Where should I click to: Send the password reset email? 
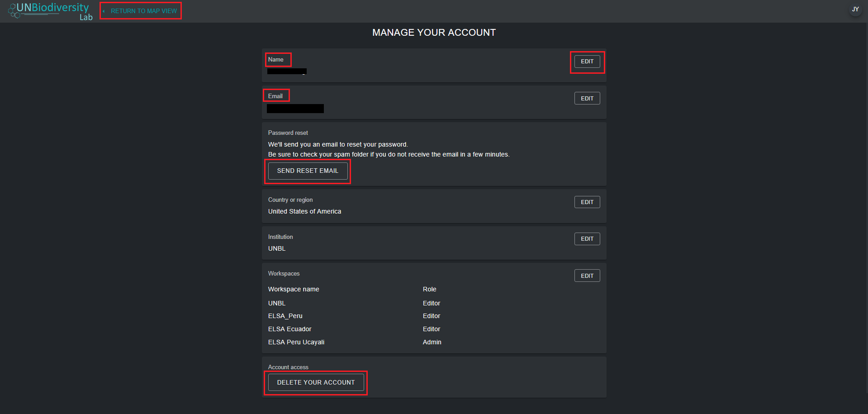(308, 171)
